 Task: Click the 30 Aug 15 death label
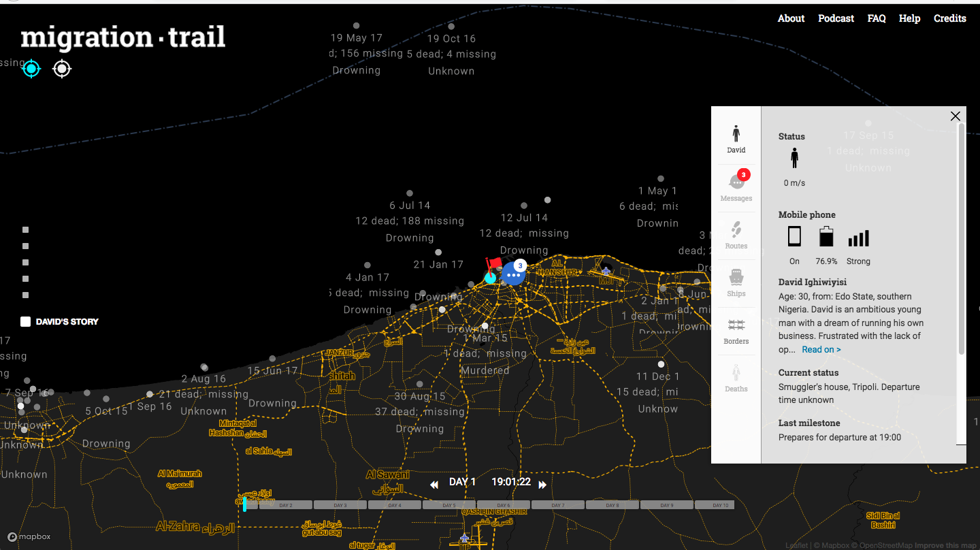coord(420,396)
